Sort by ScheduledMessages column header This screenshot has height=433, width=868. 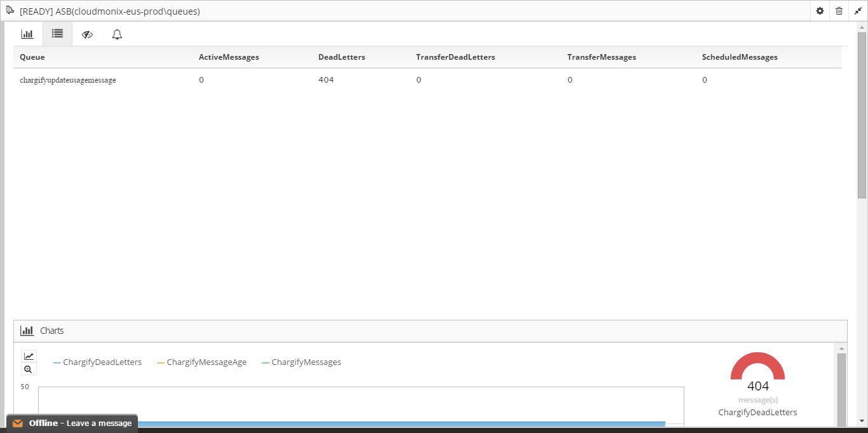pos(740,57)
